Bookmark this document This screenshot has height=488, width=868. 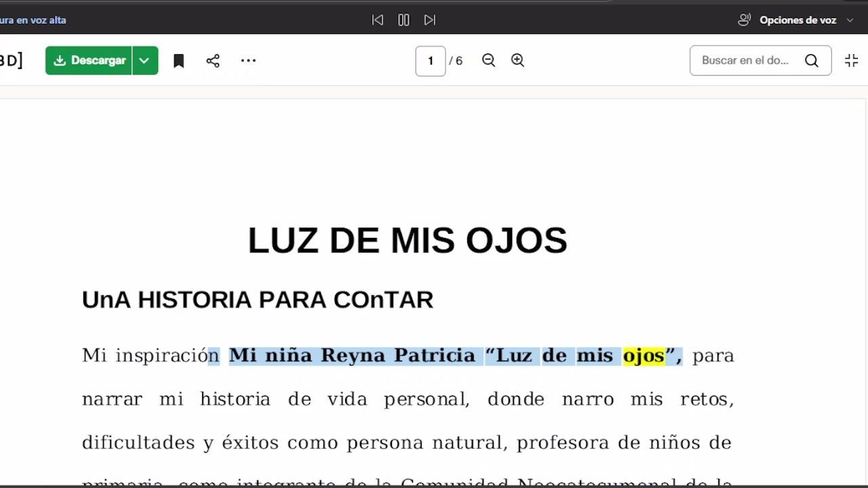179,61
